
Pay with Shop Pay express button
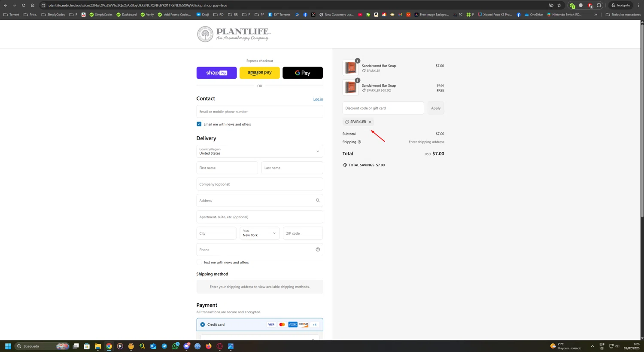(216, 73)
